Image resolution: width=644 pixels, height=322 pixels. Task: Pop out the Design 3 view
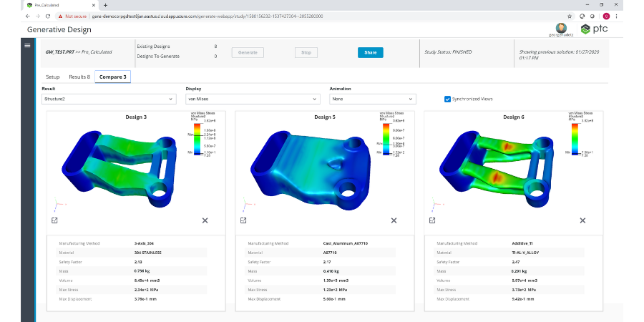[x=54, y=220]
